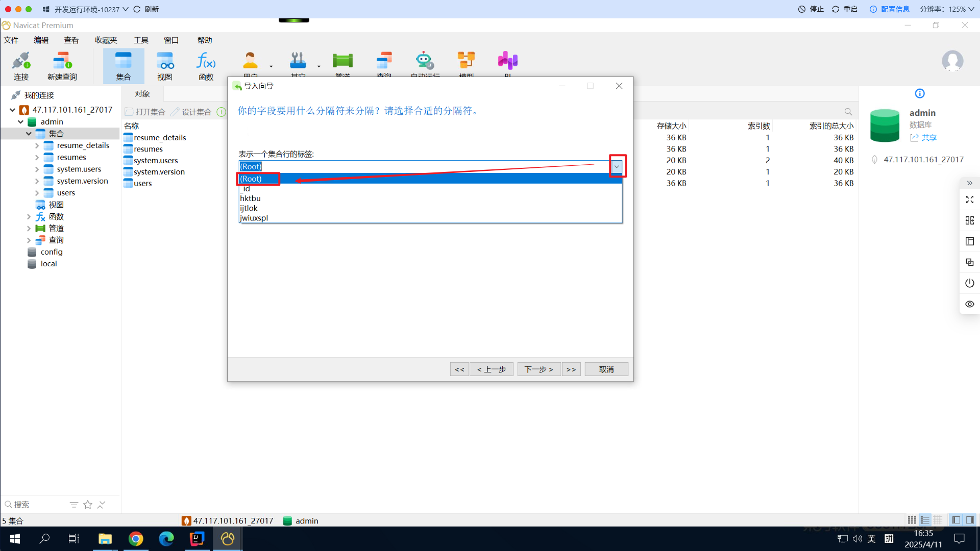Viewport: 980px width, 551px height.
Task: Click the query toolbar icon with orange table
Action: click(384, 61)
